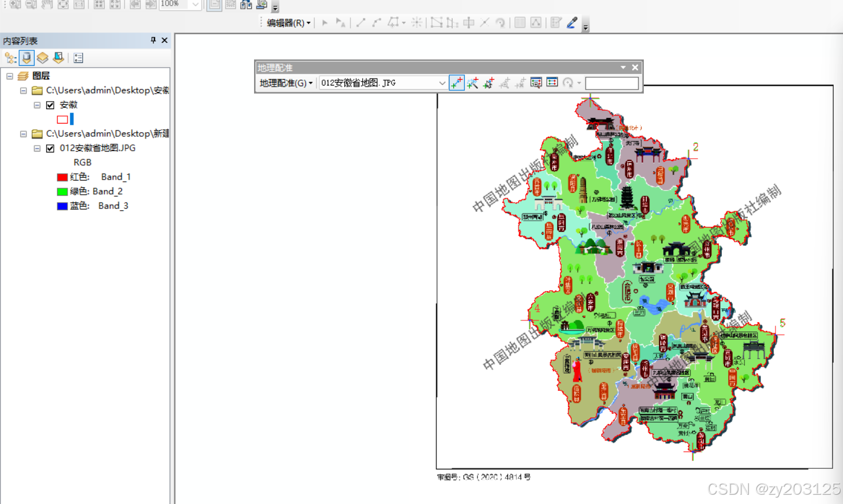Select the Straight Segment tool
843x504 pixels.
(x=361, y=23)
